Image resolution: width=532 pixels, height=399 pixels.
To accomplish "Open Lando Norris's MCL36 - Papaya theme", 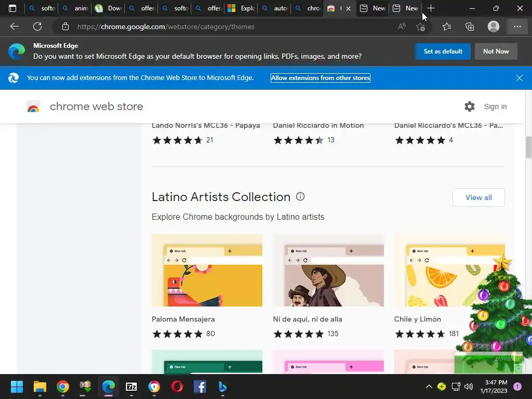I will click(206, 126).
